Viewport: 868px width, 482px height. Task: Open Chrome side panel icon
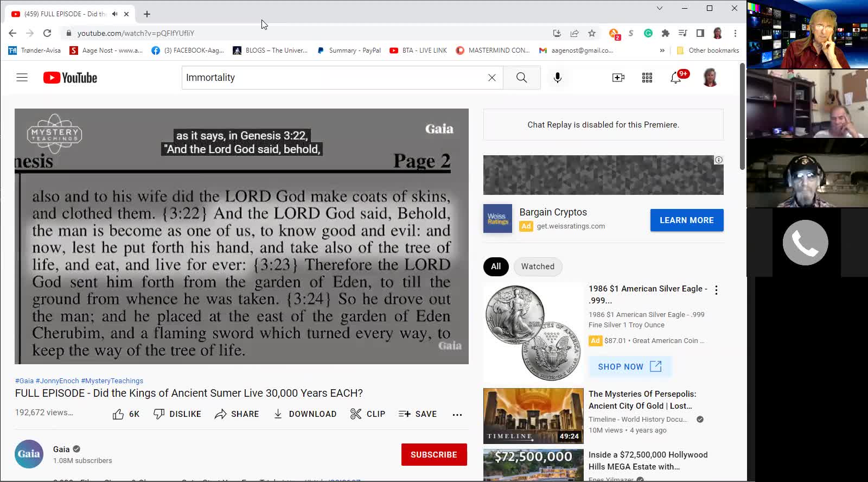click(700, 33)
